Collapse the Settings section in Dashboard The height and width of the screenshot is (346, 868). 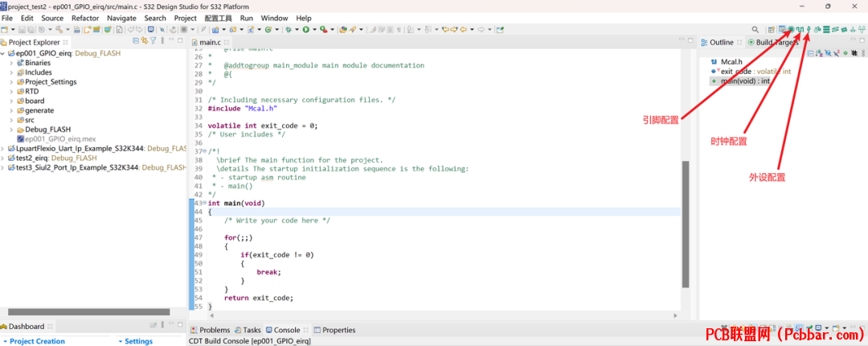point(120,341)
